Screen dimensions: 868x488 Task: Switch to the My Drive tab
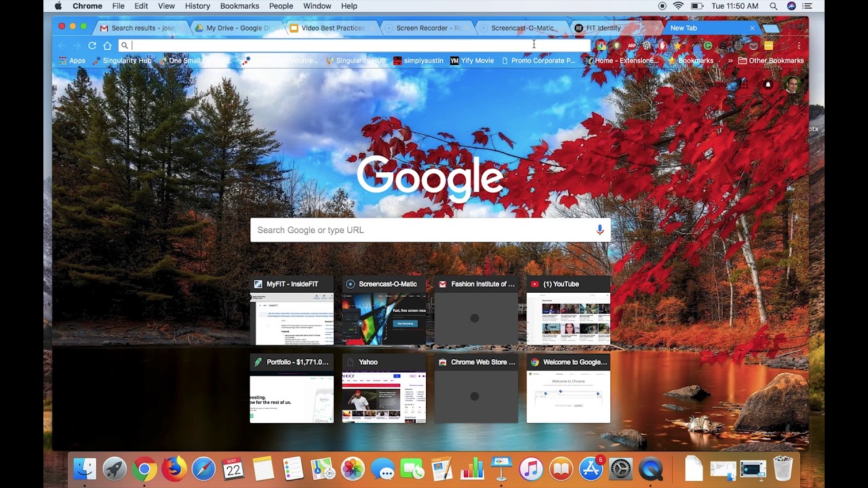[x=236, y=28]
